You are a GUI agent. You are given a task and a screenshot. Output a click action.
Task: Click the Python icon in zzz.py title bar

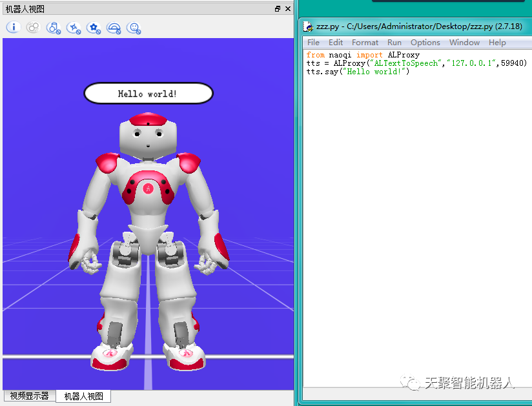[308, 26]
